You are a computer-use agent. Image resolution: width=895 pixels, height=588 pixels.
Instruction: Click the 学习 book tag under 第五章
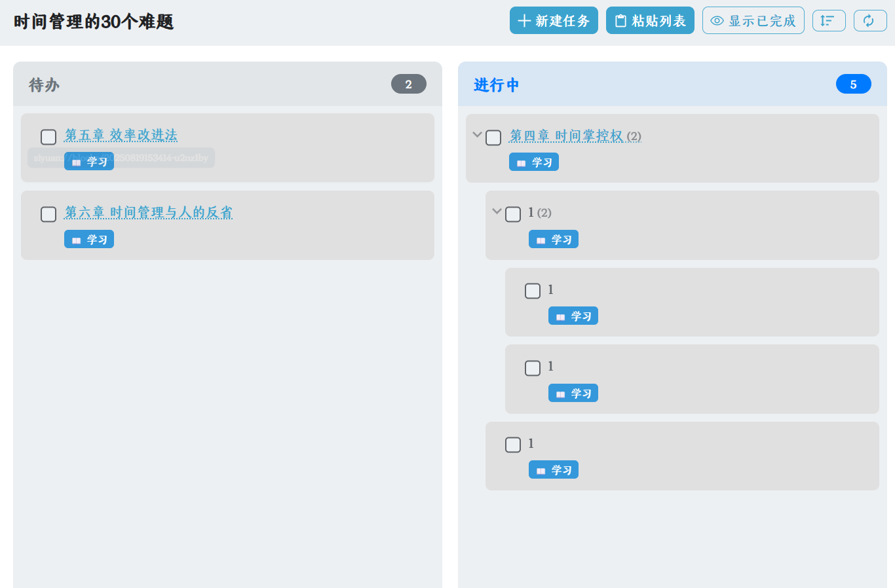pyautogui.click(x=89, y=162)
